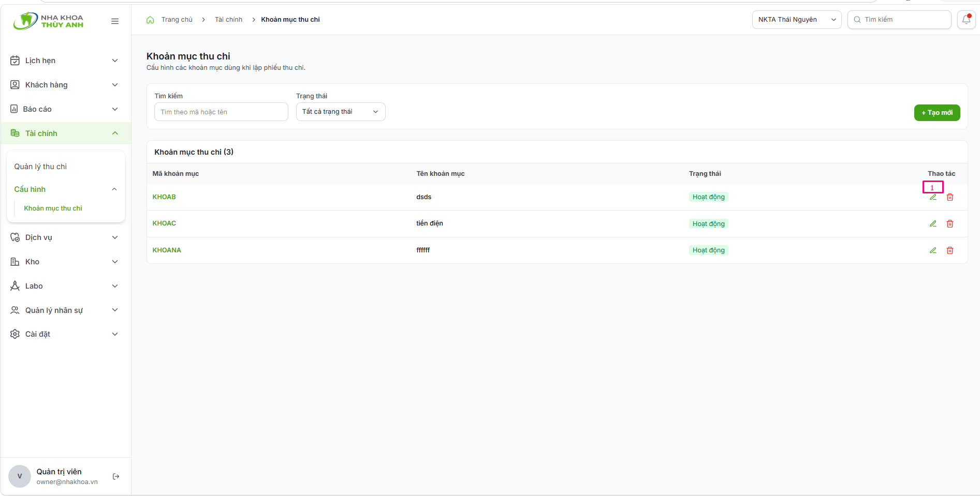Go to Tài chính breadcrumb link
Image resolution: width=980 pixels, height=496 pixels.
[229, 20]
